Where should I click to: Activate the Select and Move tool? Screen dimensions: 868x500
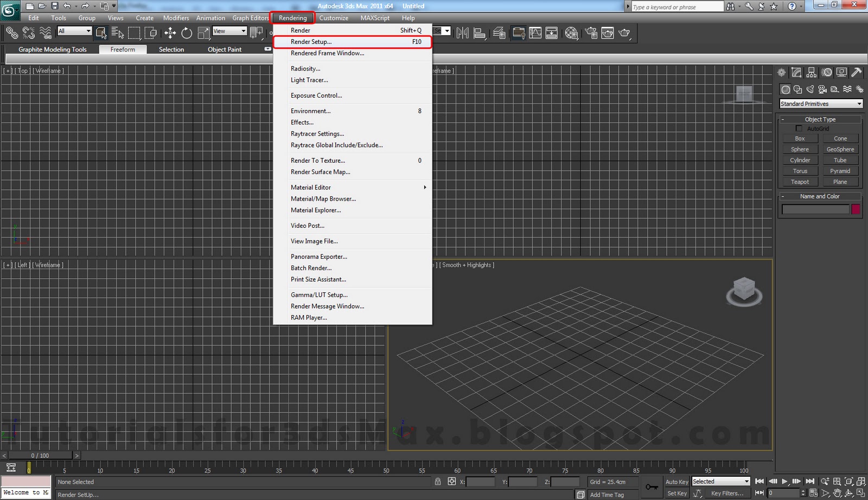tap(170, 33)
